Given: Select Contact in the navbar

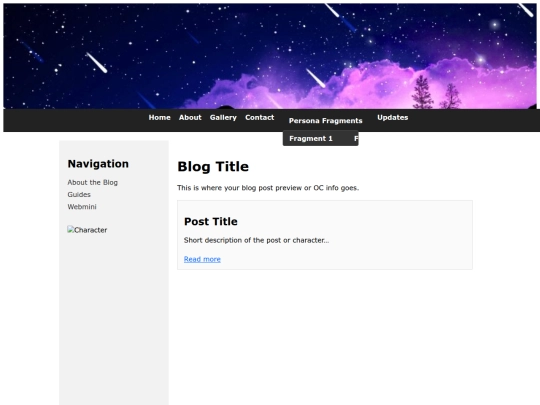Looking at the screenshot, I should (260, 117).
